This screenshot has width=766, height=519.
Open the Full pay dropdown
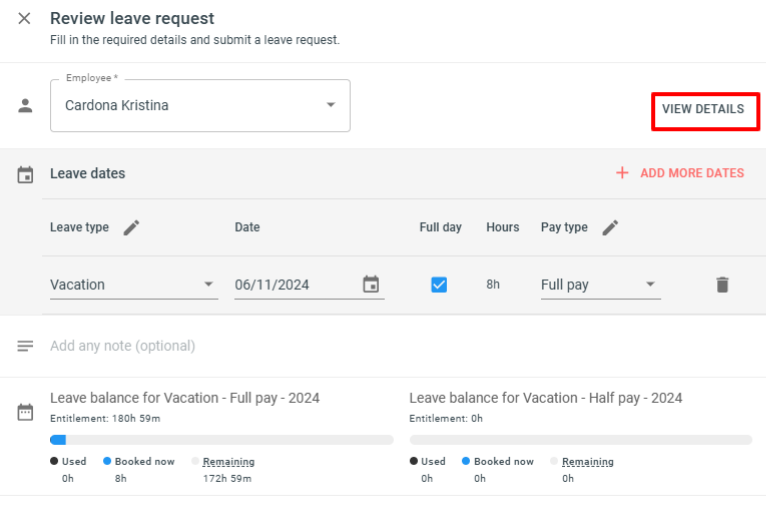pyautogui.click(x=600, y=284)
